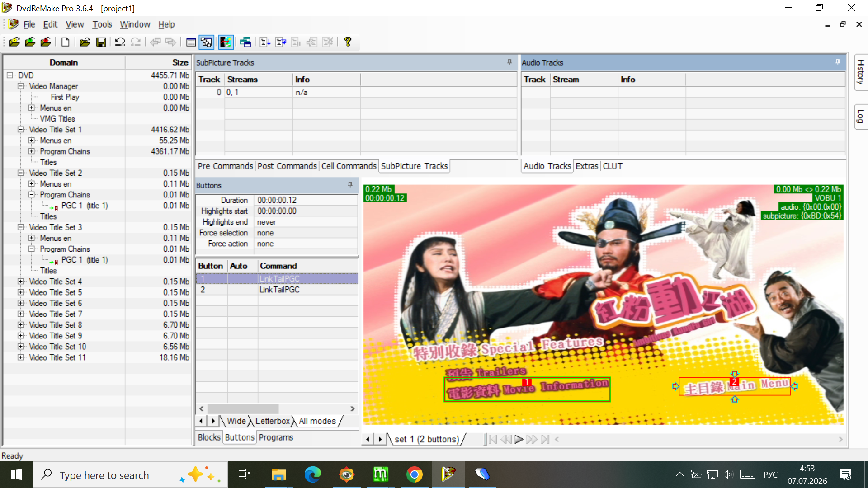This screenshot has width=868, height=488.
Task: Select PGC 1 under Video Title Set 2
Action: pos(84,206)
